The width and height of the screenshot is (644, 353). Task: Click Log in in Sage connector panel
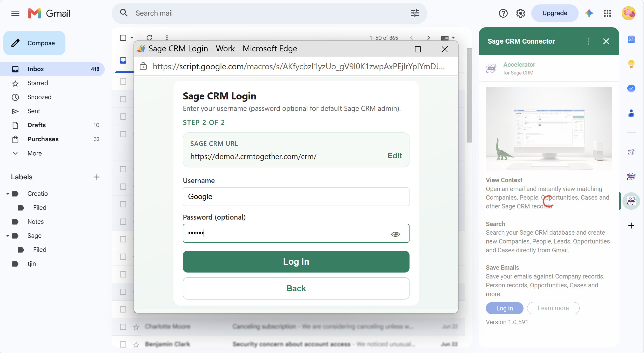click(x=505, y=308)
